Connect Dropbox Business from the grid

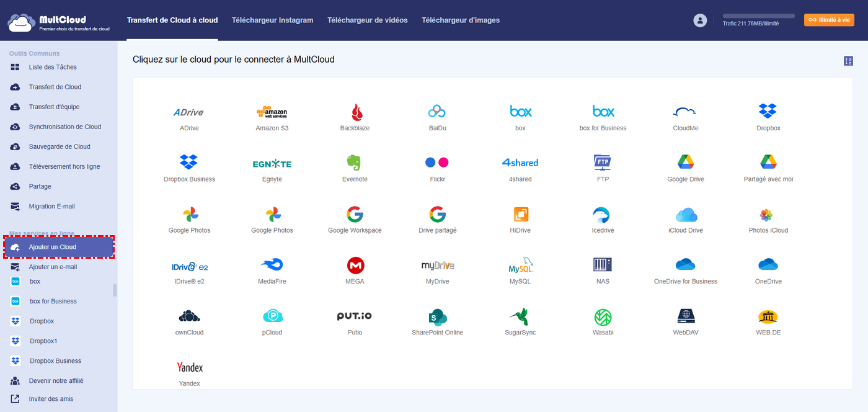(x=189, y=163)
